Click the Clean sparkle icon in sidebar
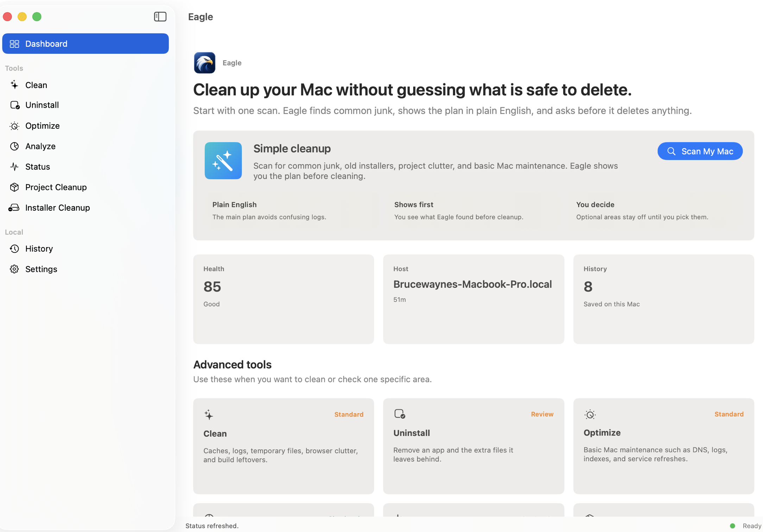The image size is (763, 532). coord(14,85)
